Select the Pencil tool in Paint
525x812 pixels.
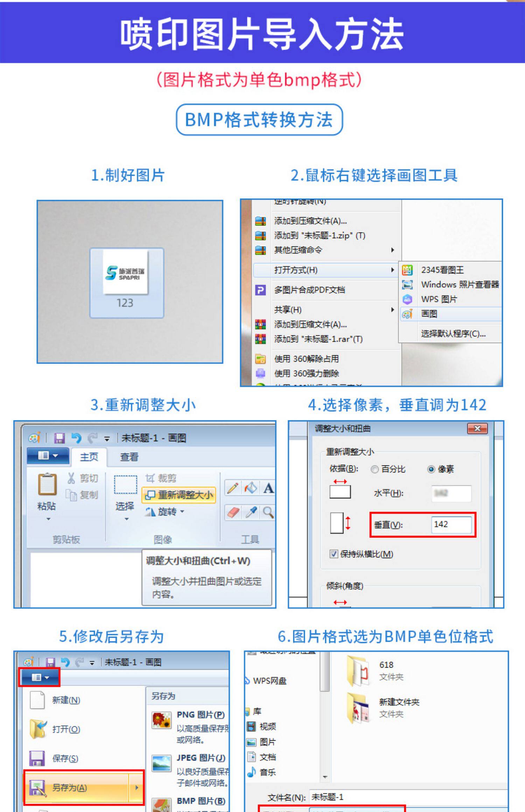click(x=233, y=488)
